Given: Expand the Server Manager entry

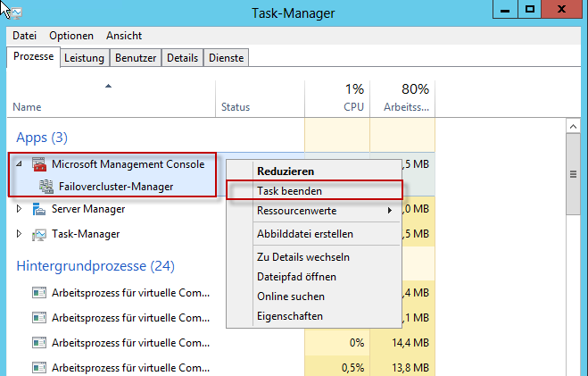Looking at the screenshot, I should point(21,209).
